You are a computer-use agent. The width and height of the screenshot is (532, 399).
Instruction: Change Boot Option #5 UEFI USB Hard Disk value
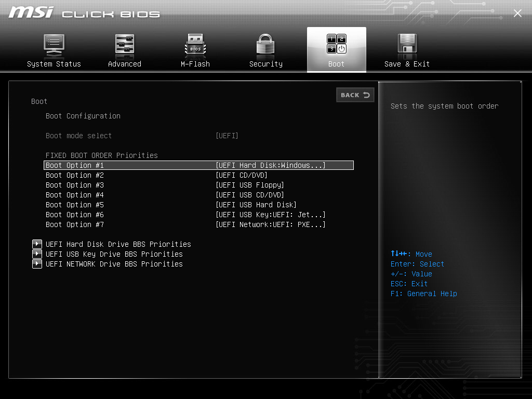click(x=256, y=205)
